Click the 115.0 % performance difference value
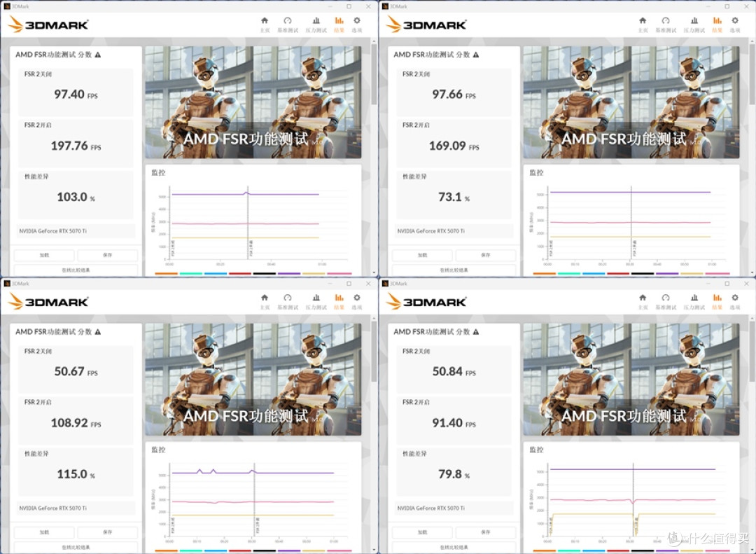The image size is (756, 554). click(x=76, y=474)
